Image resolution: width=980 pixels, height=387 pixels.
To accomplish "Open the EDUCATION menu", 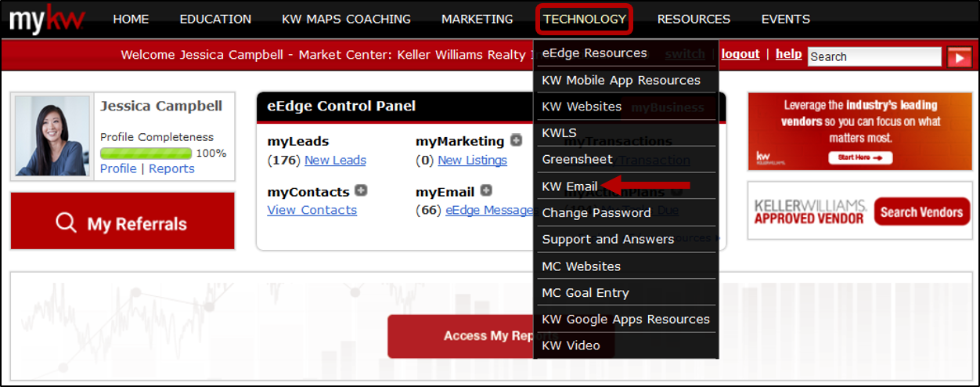I will [215, 19].
